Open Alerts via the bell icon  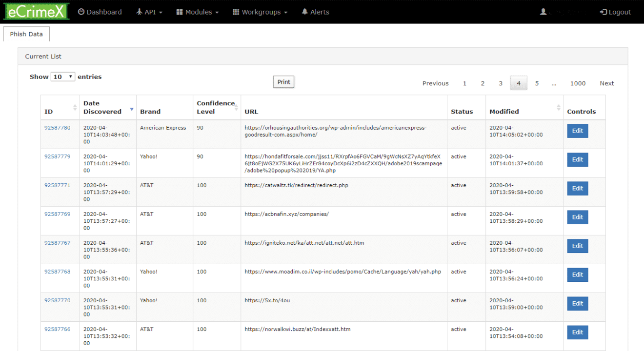[x=305, y=12]
